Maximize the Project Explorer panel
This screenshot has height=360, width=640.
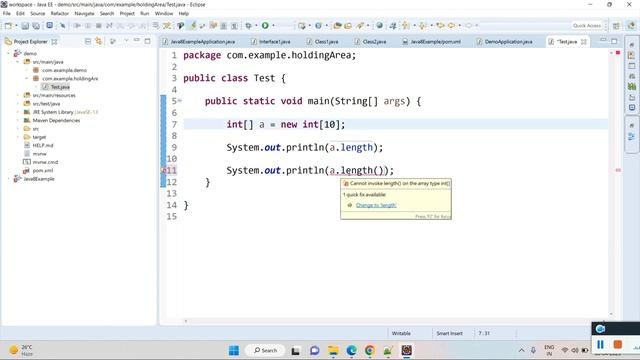[147, 41]
